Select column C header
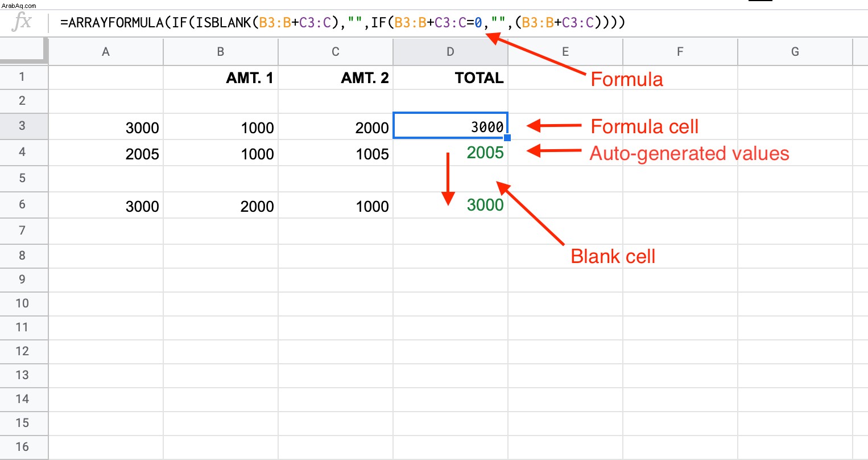This screenshot has height=460, width=868. pos(336,52)
